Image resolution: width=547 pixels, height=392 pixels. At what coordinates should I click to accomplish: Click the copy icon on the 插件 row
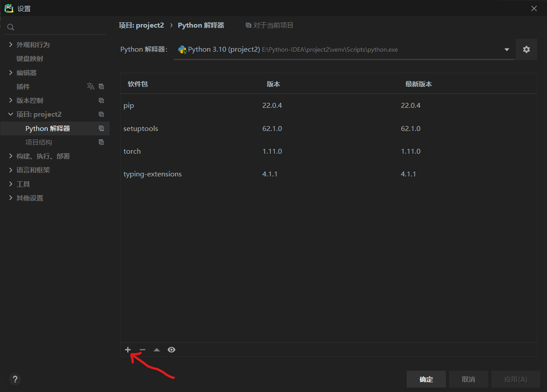point(101,86)
